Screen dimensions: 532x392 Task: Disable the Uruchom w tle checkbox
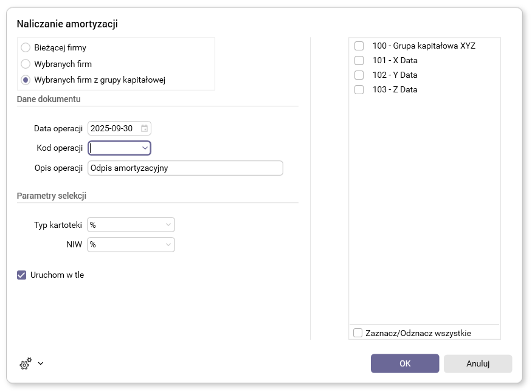point(22,275)
